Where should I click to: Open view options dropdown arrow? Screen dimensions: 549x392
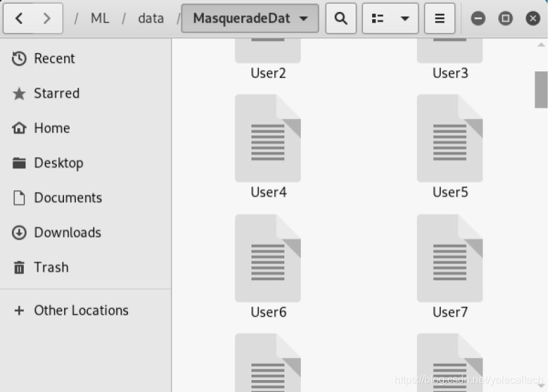coord(404,18)
